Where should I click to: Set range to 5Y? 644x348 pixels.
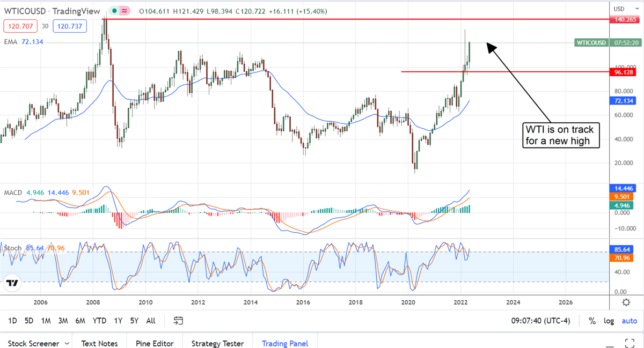[x=134, y=321]
